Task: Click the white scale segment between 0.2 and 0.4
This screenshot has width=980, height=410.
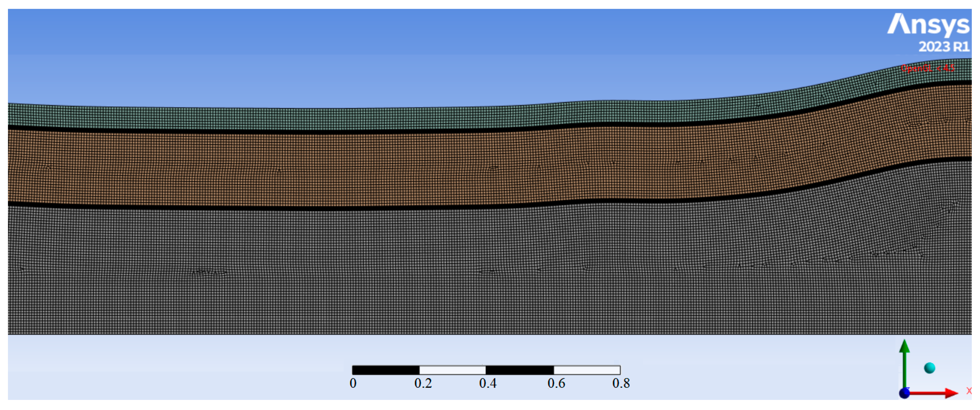Action: 452,370
